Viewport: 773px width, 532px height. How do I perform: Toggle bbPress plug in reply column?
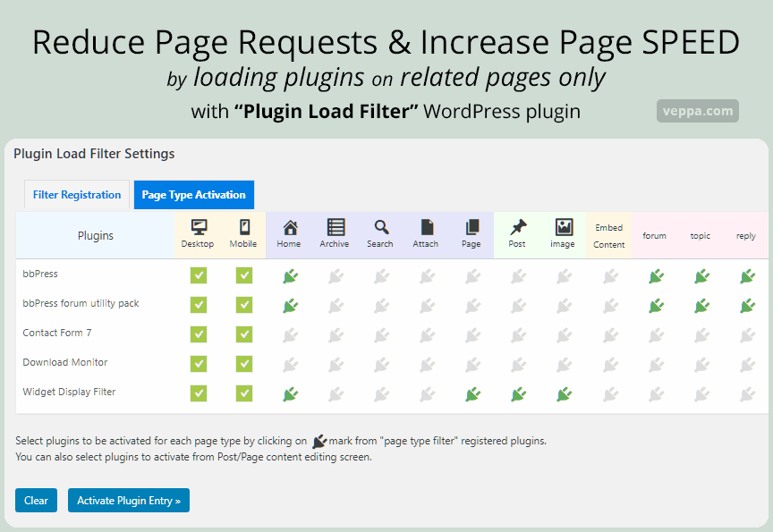coord(747,276)
